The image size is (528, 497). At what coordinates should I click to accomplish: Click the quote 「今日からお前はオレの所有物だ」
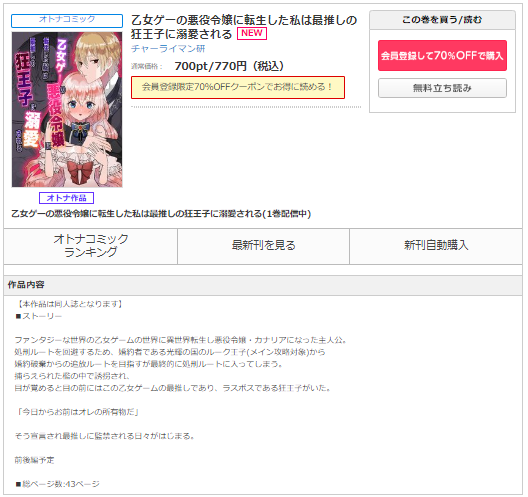tap(78, 412)
